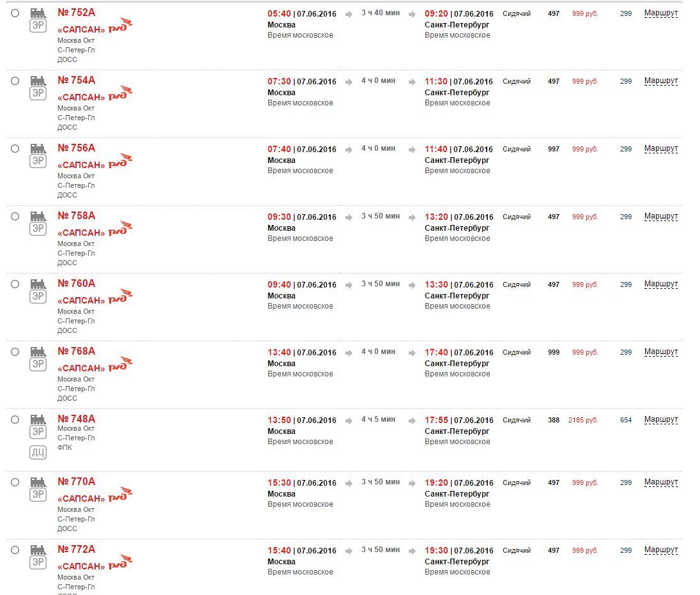
Task: Click the «САПСАН» name for train 756А
Action: tap(81, 166)
